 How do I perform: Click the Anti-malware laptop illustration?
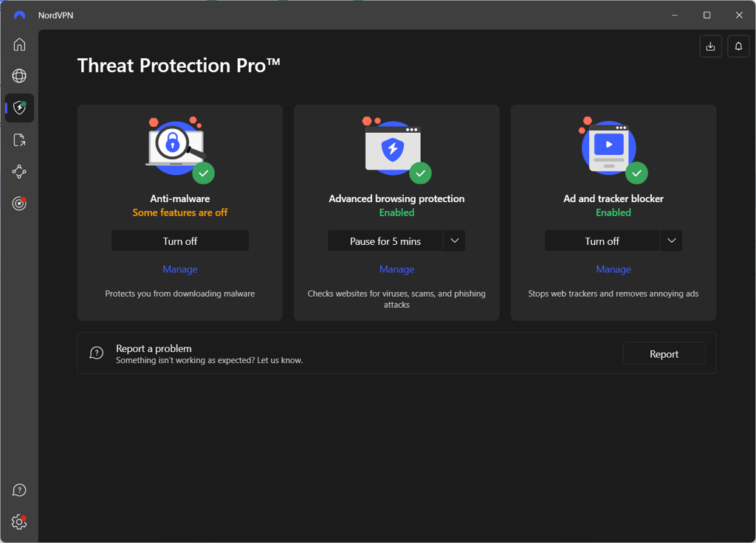(x=179, y=150)
